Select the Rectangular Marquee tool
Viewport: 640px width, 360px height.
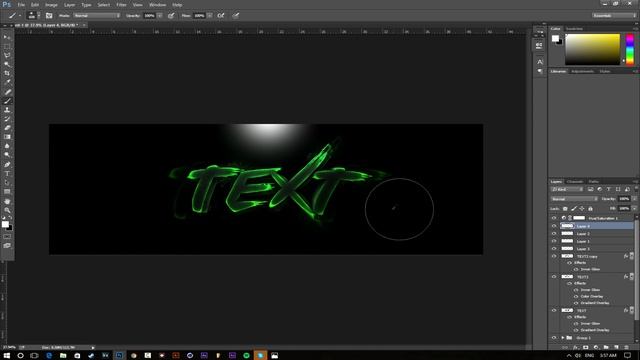[x=7, y=46]
